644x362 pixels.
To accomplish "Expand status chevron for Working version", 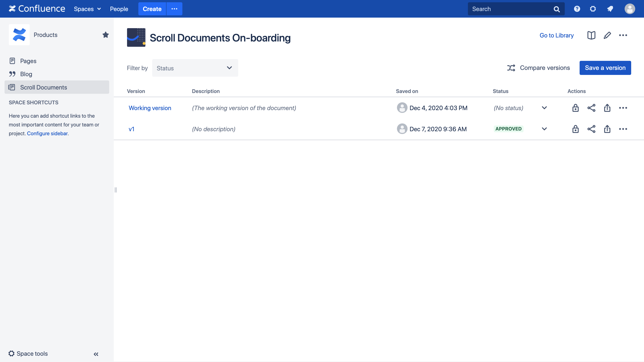I will tap(544, 108).
